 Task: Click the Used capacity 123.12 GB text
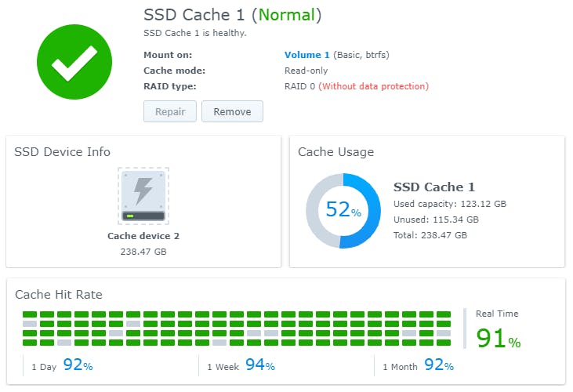pos(449,204)
